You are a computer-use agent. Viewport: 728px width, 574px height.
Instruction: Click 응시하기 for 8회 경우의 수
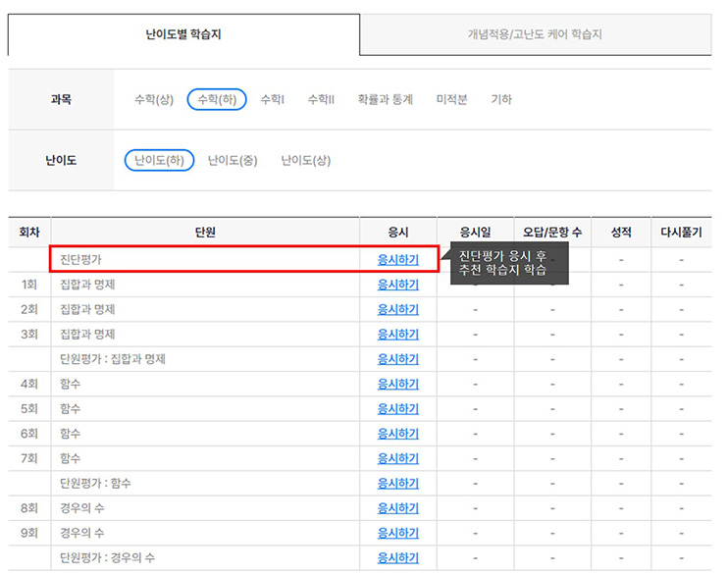pos(398,508)
